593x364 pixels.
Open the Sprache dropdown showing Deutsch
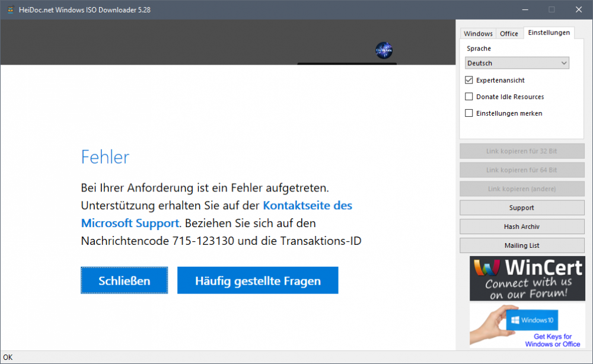pyautogui.click(x=517, y=63)
